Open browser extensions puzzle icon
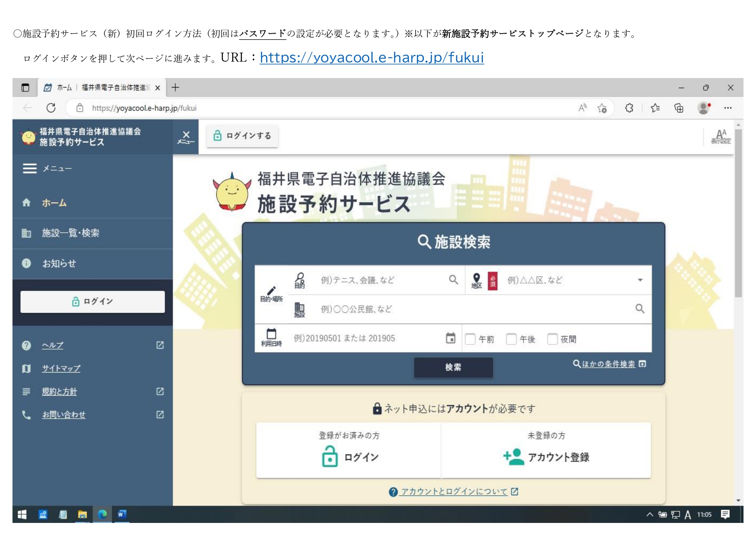The height and width of the screenshot is (535, 756). click(x=629, y=108)
